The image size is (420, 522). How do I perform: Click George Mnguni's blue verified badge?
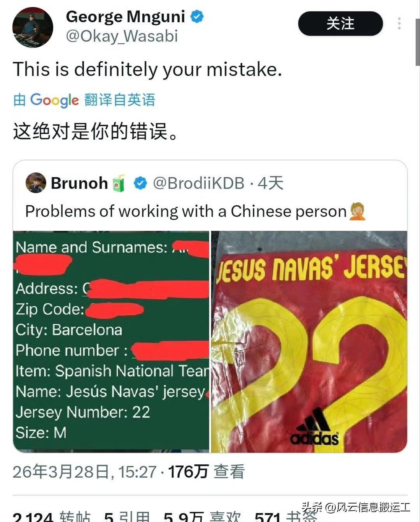click(x=197, y=17)
